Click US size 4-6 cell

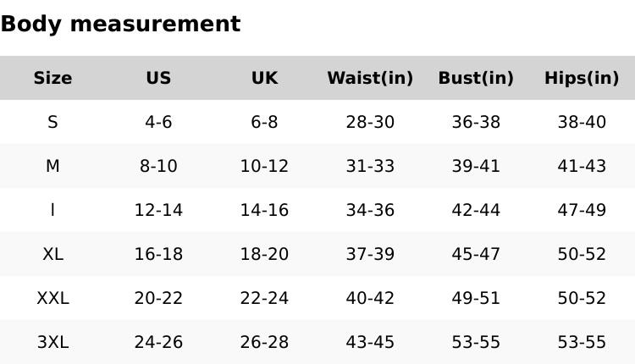point(158,122)
